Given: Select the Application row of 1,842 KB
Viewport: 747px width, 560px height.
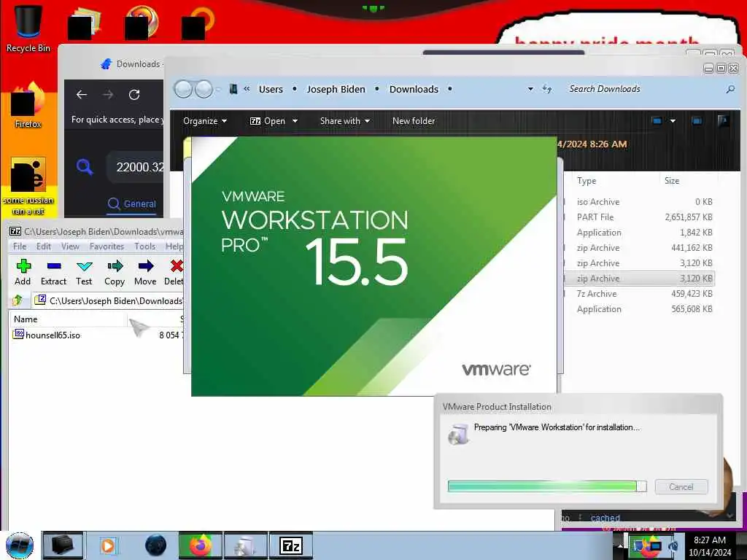Looking at the screenshot, I should coord(639,233).
